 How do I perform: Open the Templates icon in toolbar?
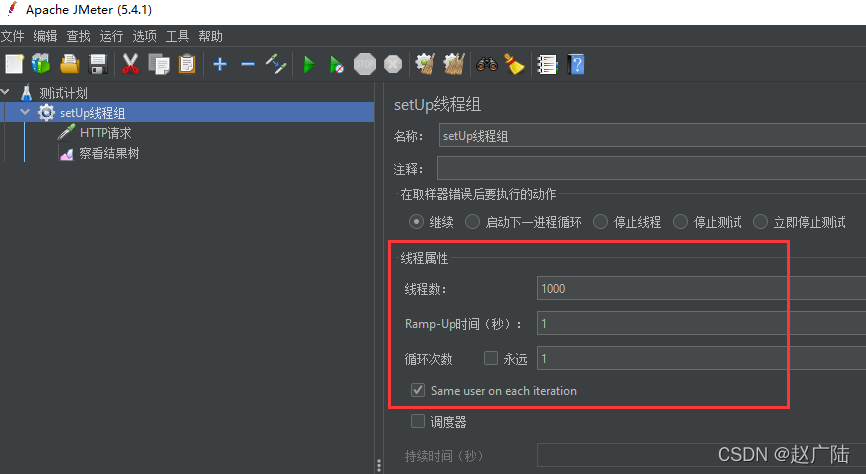click(41, 64)
